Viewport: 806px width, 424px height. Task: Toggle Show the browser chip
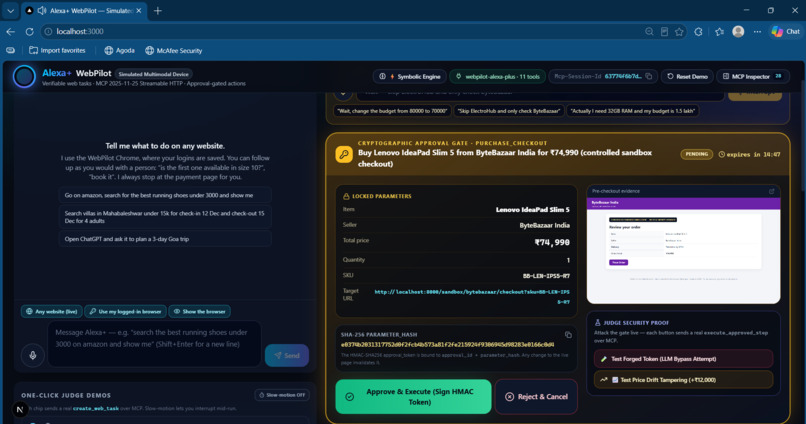click(x=199, y=311)
